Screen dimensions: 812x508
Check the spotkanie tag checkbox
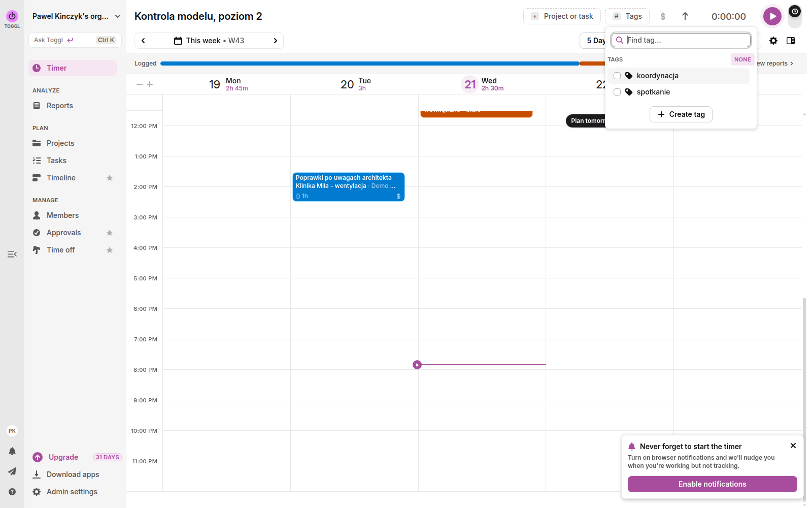[x=617, y=92]
